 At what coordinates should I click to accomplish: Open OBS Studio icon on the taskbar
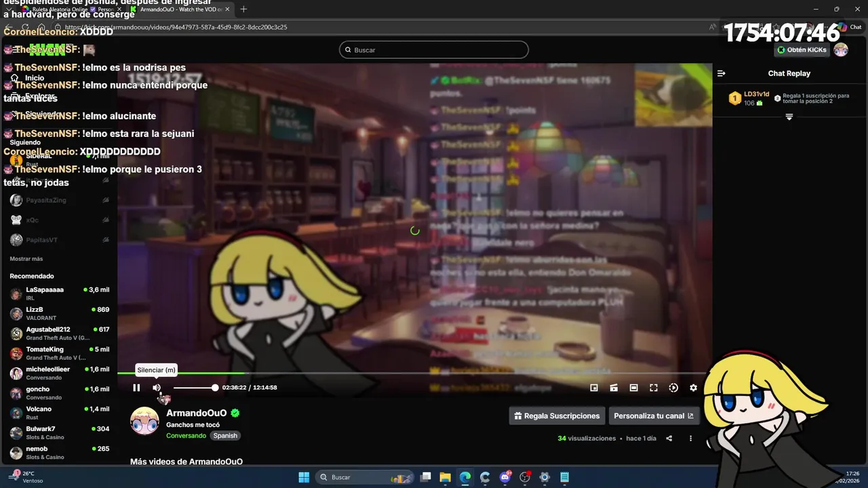525,477
